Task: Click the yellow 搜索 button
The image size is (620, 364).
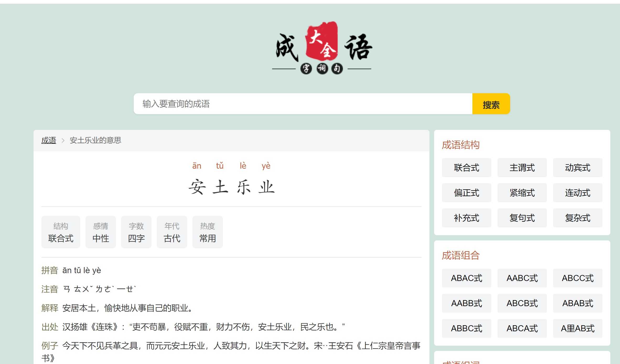Action: click(x=491, y=104)
